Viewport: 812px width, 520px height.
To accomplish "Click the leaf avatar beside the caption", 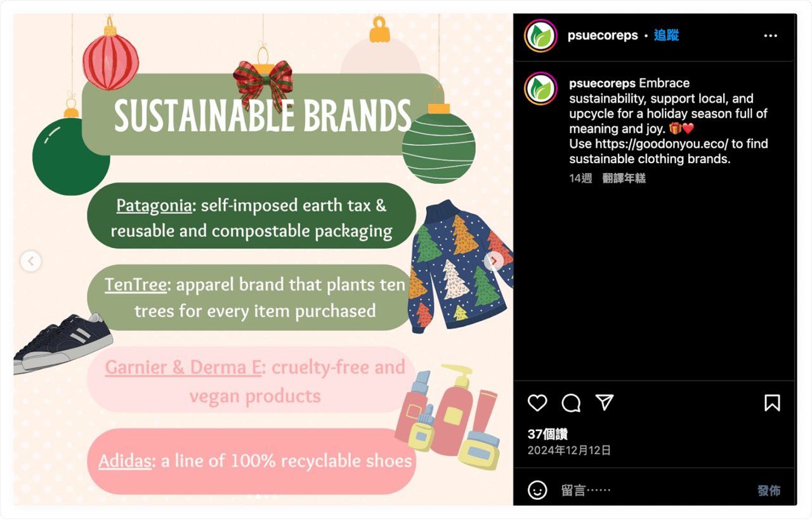I will pyautogui.click(x=540, y=89).
